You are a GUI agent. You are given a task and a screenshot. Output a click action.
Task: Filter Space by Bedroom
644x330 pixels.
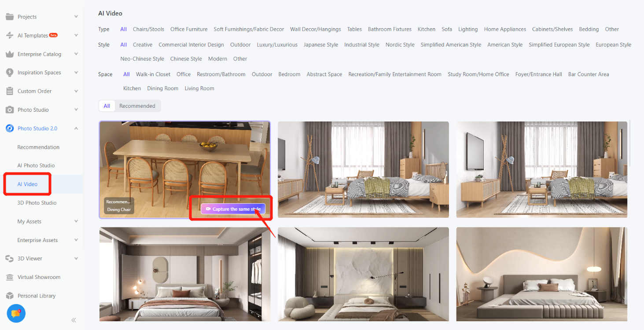coord(289,74)
